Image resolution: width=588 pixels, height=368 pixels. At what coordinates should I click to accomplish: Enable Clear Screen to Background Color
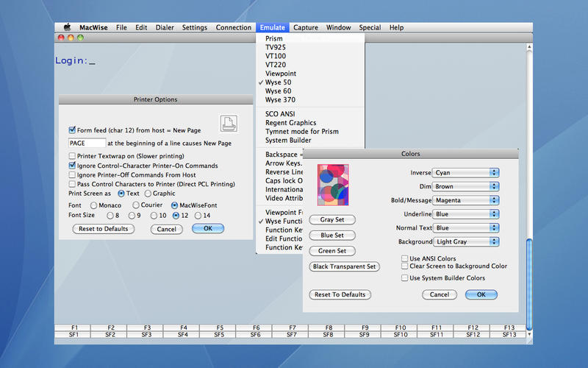point(405,266)
